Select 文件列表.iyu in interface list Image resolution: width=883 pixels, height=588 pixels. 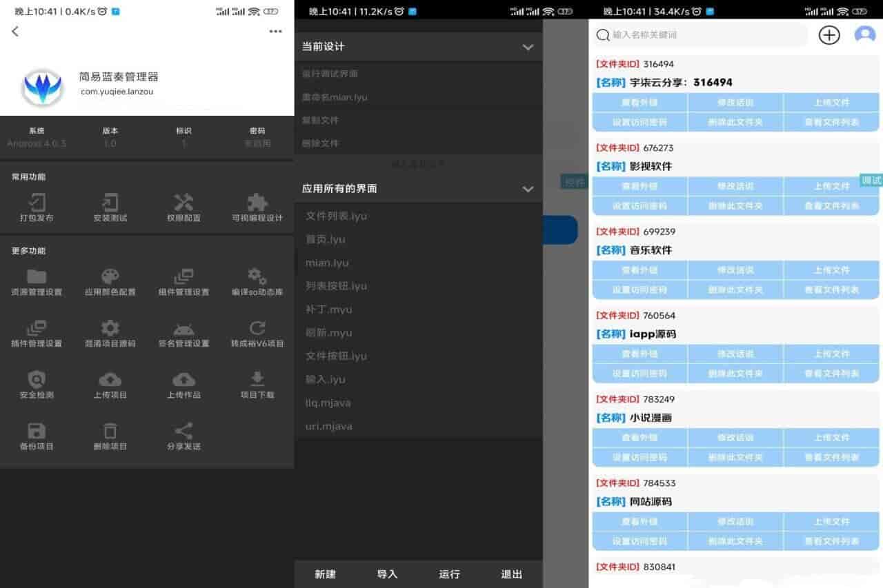(337, 216)
